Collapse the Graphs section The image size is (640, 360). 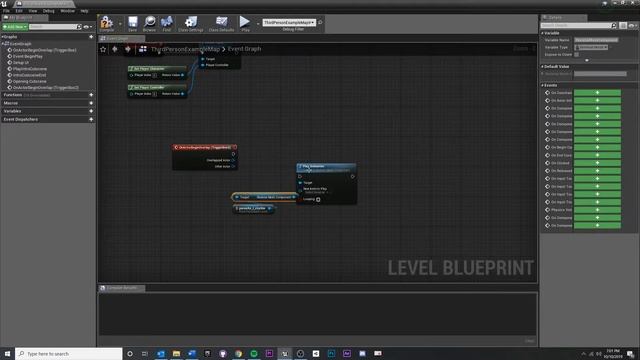2,37
